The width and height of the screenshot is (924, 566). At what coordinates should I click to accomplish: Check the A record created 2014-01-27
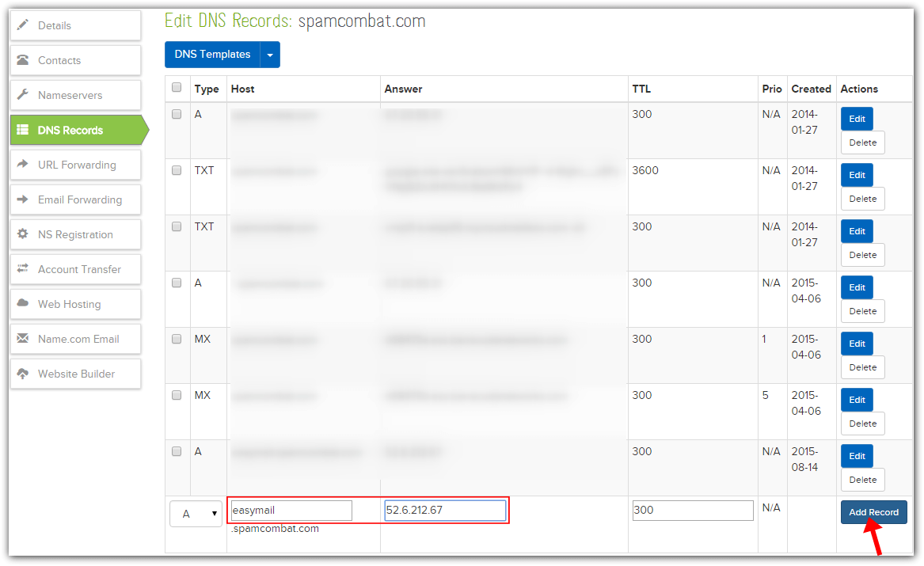pos(177,114)
